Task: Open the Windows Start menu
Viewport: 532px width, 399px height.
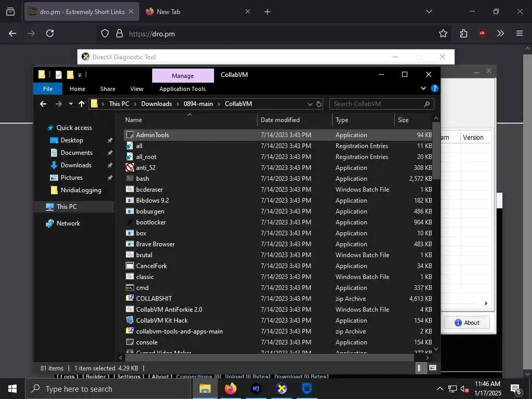Action: pyautogui.click(x=12, y=389)
